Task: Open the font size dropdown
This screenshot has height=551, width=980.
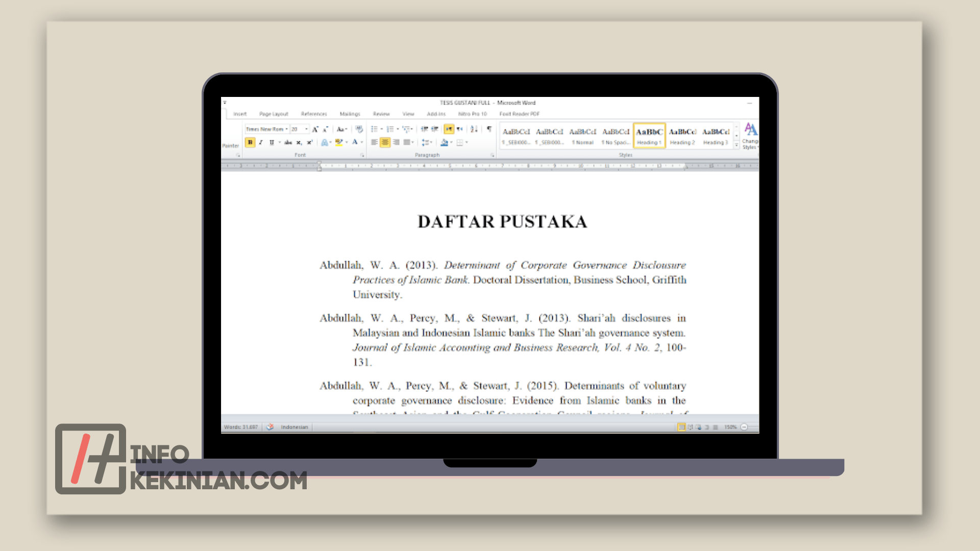Action: click(x=306, y=129)
